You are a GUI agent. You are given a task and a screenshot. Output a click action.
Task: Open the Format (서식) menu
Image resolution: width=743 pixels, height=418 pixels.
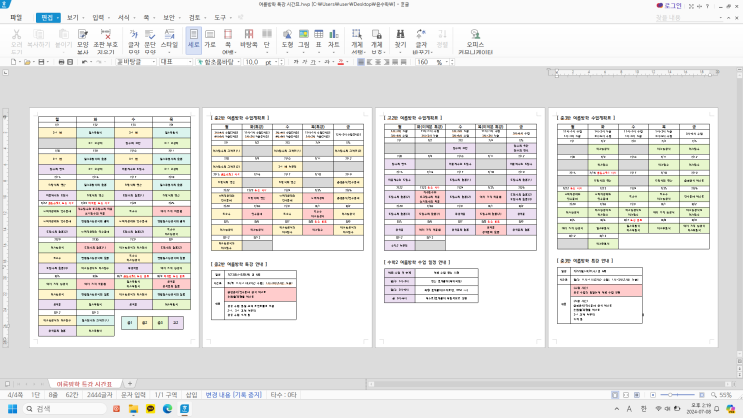pyautogui.click(x=124, y=18)
